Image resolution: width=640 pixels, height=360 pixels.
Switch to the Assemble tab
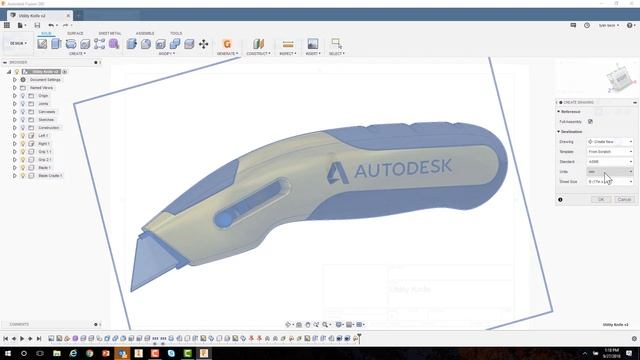tap(145, 33)
